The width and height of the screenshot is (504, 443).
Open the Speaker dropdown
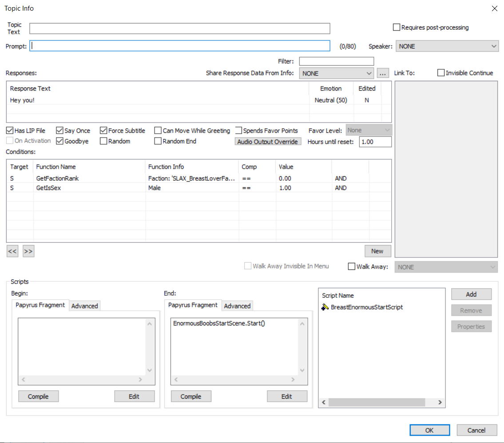447,46
